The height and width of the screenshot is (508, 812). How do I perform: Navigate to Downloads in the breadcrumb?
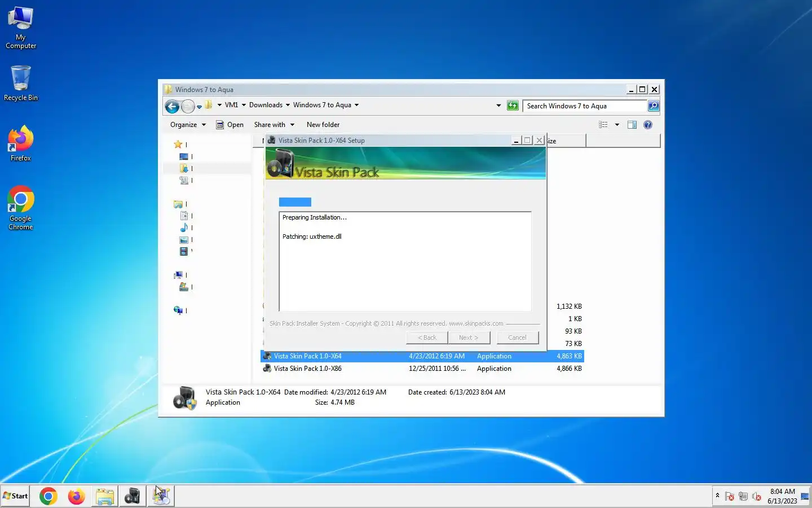[x=266, y=105]
